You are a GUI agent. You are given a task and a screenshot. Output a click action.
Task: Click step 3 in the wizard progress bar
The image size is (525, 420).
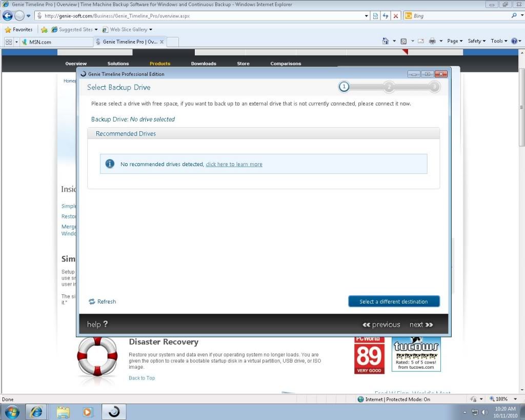click(x=434, y=87)
